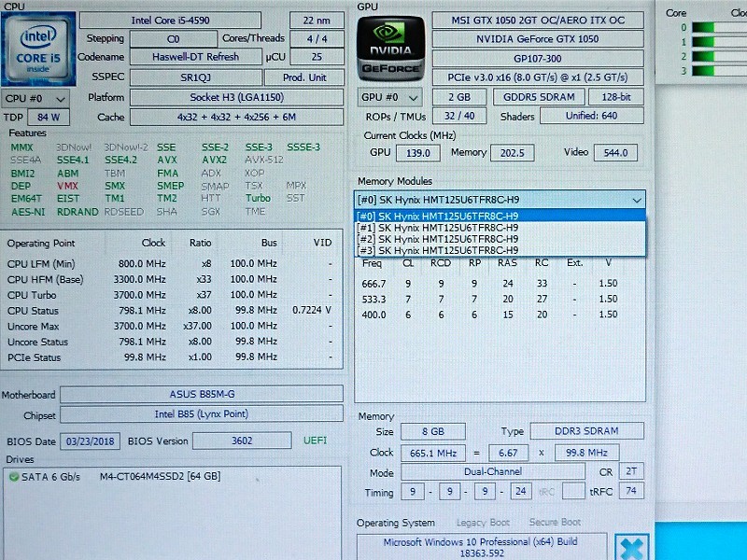Click the SR1QJ SSPEC field
The width and height of the screenshot is (747, 560).
pos(196,77)
